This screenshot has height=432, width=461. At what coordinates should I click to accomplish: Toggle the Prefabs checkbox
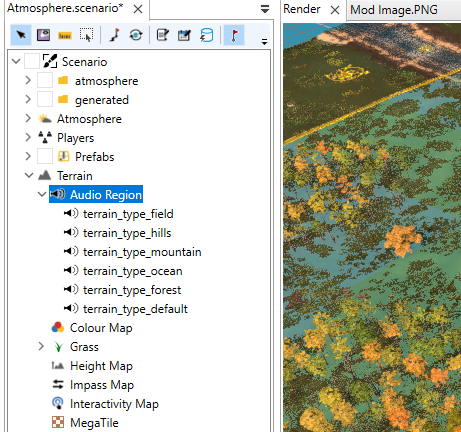(45, 157)
